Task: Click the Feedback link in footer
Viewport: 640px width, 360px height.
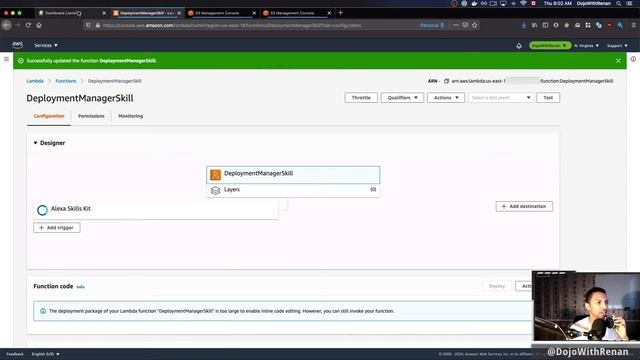Action: point(15,354)
